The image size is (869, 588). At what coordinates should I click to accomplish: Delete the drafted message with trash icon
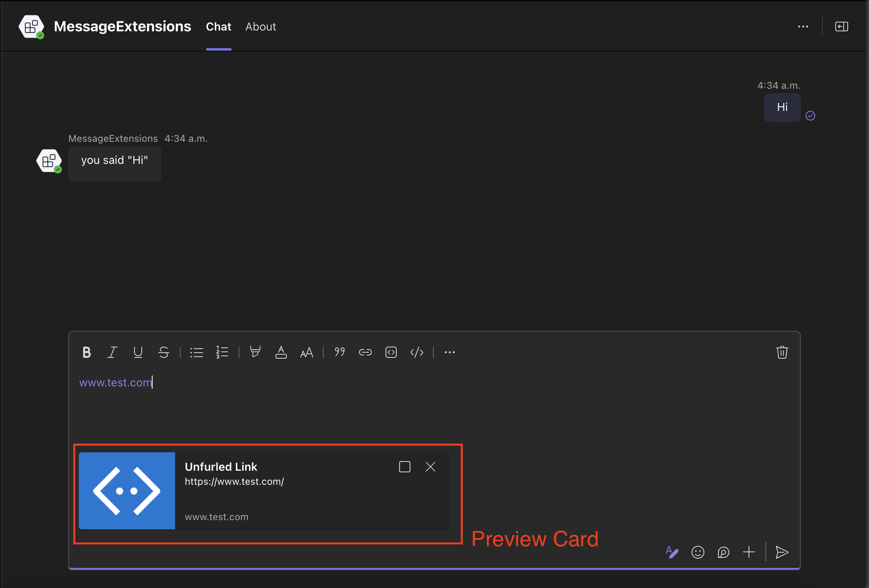pos(782,352)
